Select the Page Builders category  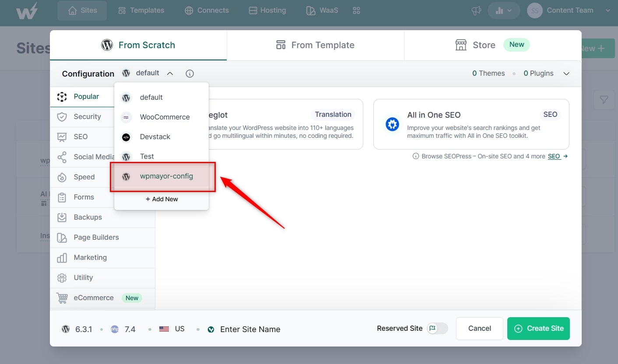102,237
